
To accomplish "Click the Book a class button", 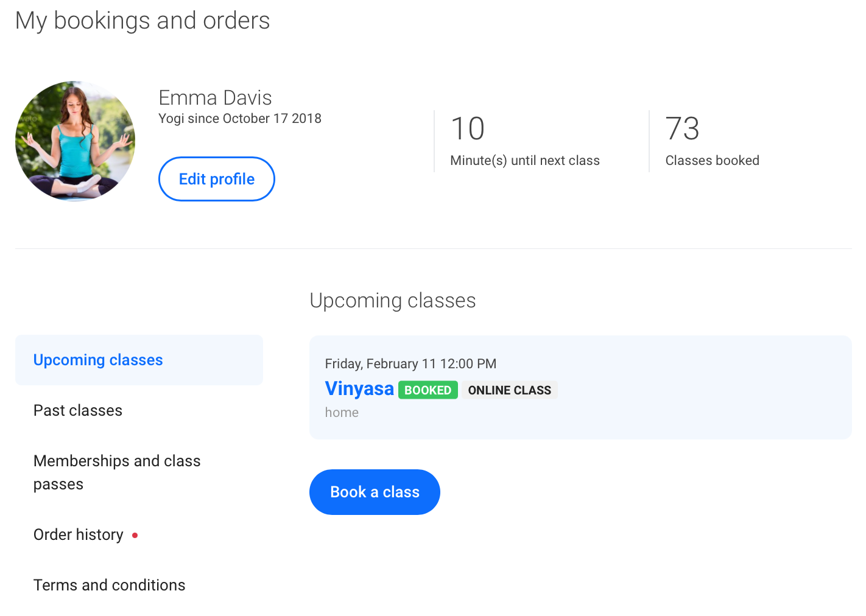I will 375,492.
